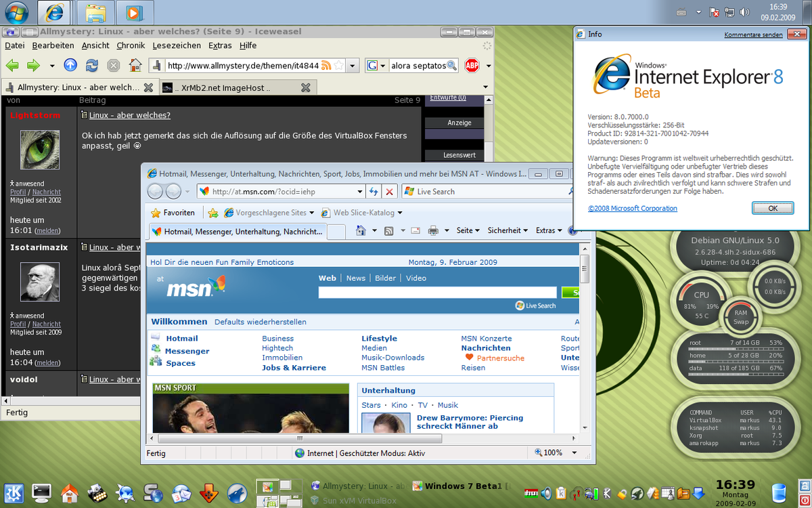Click the IE read mail envelope icon
Viewport: 812px width, 508px height.
pyautogui.click(x=415, y=230)
